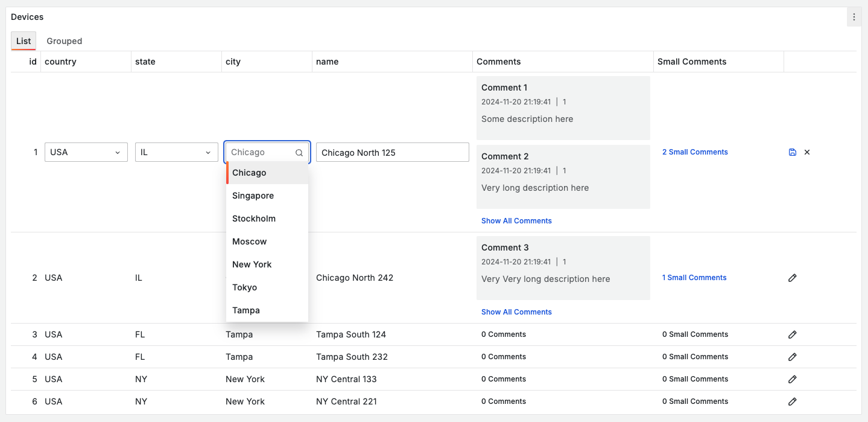Open the 2 Small Comments link

click(695, 152)
